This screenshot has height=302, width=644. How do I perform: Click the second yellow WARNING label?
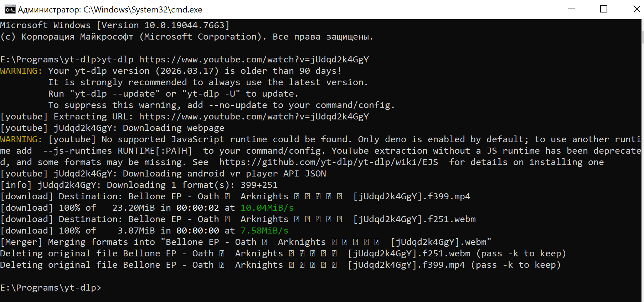tap(21, 139)
